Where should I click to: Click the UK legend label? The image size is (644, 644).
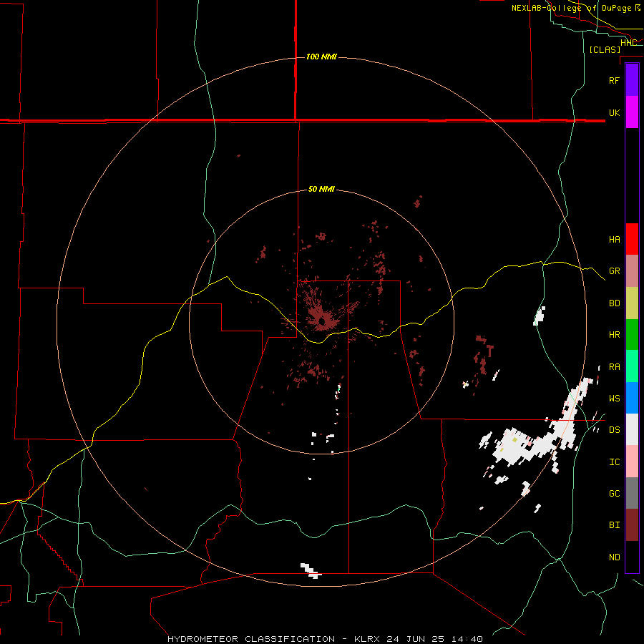(615, 112)
